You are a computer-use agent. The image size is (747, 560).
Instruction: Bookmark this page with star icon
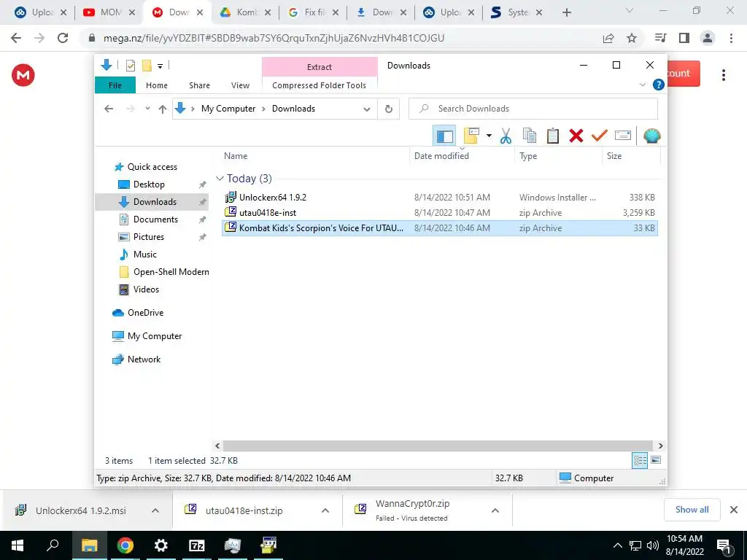pyautogui.click(x=632, y=38)
